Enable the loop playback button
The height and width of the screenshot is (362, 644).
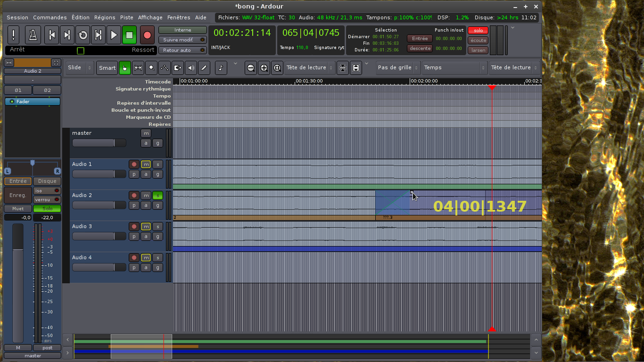[x=83, y=35]
